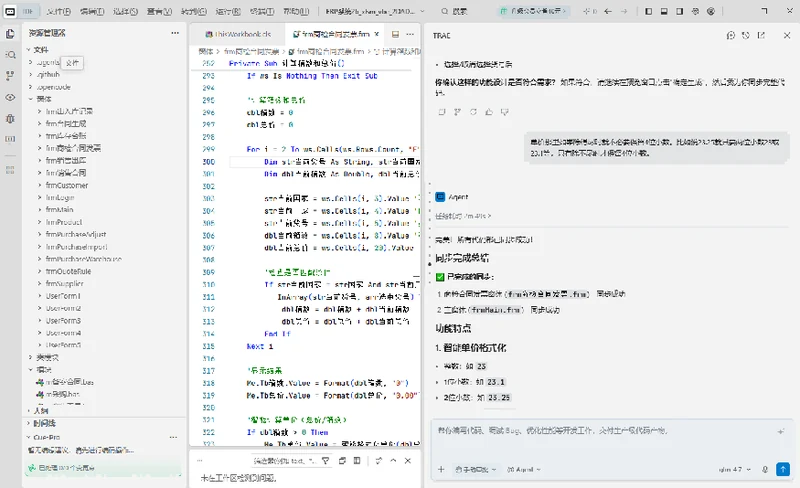
Task: Open the 编辑(E) menu
Action: [x=92, y=11]
